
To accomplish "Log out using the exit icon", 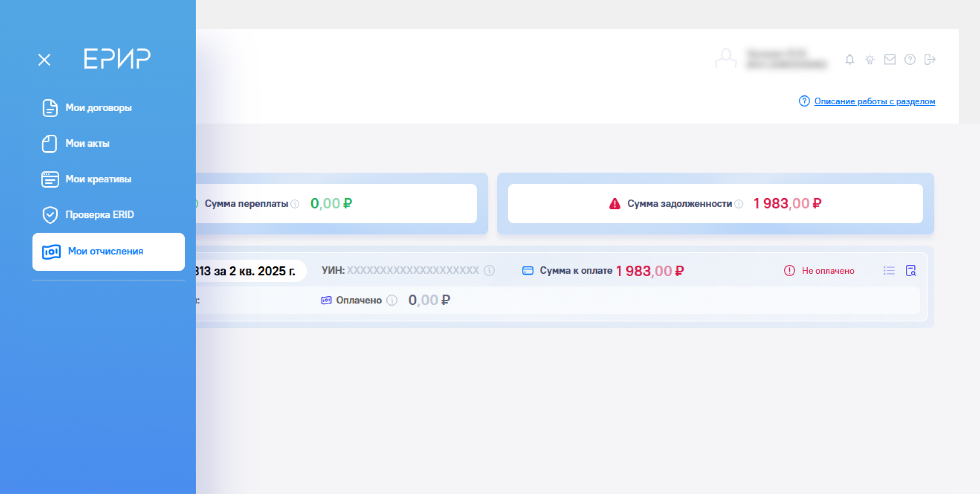I will (930, 60).
